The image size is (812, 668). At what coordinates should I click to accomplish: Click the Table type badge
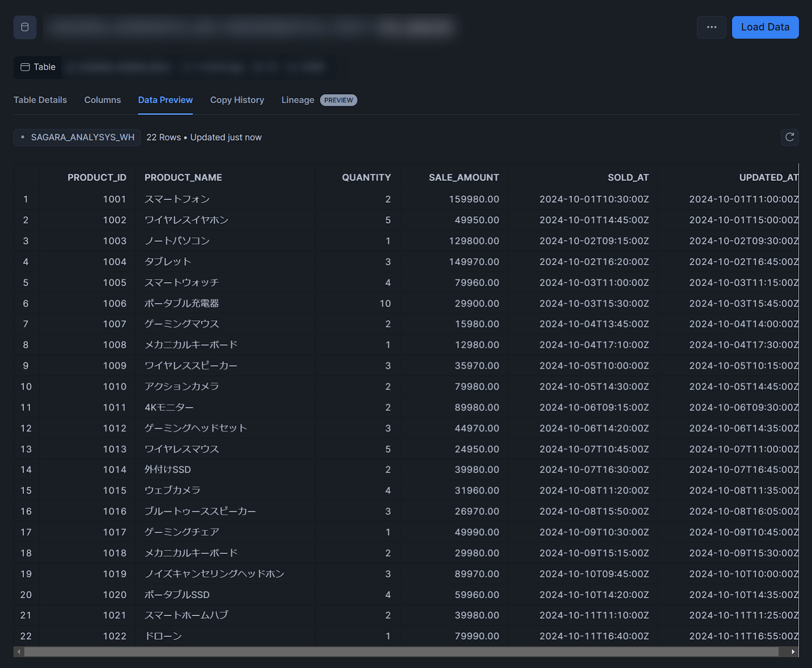38,67
